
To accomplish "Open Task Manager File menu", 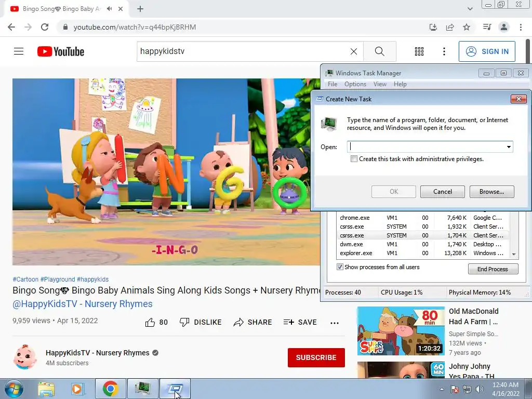I will (332, 84).
